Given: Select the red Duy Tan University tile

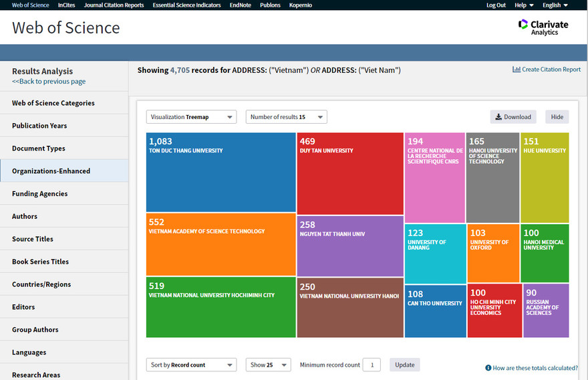Looking at the screenshot, I should click(x=349, y=173).
